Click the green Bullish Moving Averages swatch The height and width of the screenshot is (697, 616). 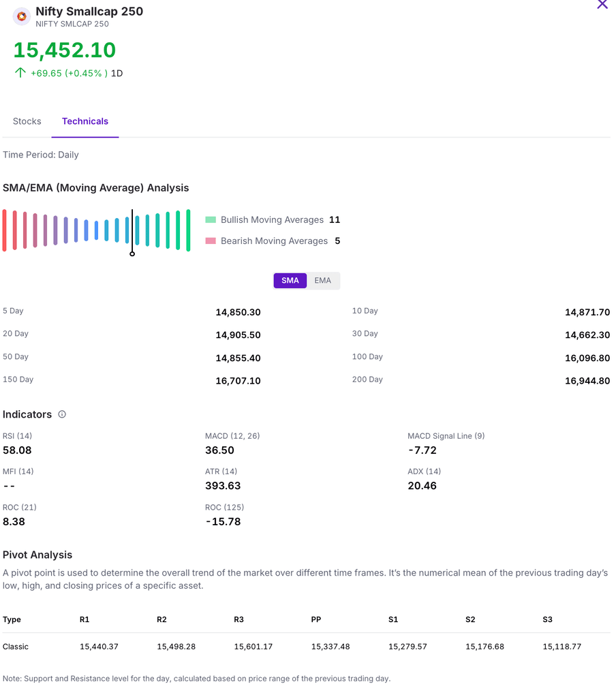point(211,220)
